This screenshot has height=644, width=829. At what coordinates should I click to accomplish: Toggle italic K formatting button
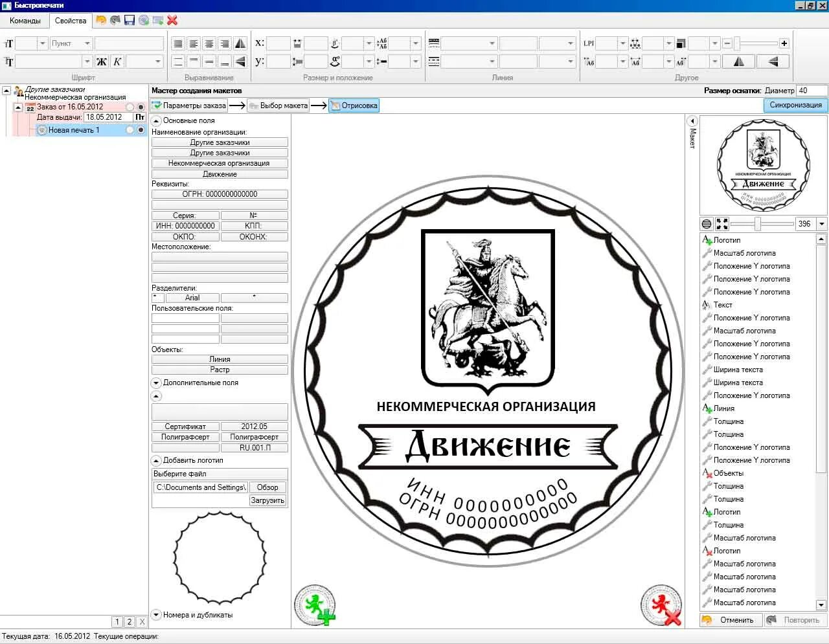pos(117,61)
